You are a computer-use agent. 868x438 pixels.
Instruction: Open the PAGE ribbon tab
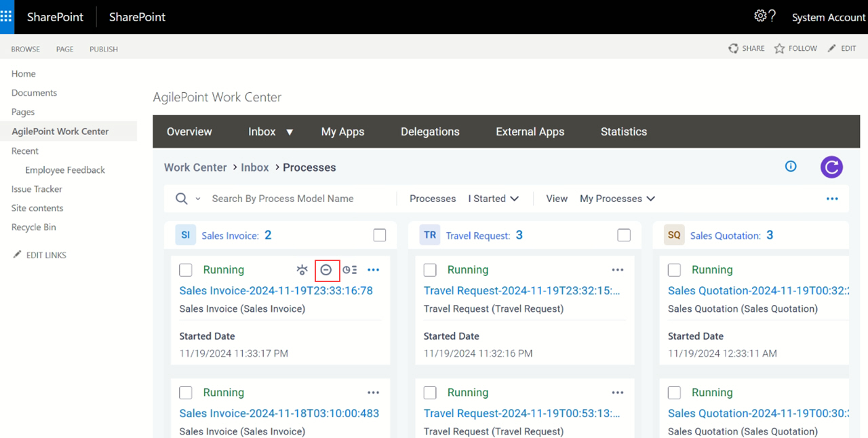coord(65,49)
